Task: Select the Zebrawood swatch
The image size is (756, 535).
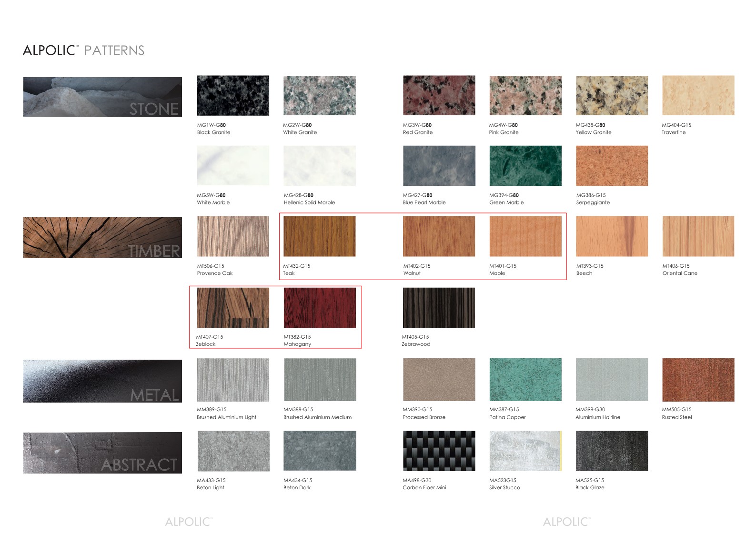Action: 439,308
